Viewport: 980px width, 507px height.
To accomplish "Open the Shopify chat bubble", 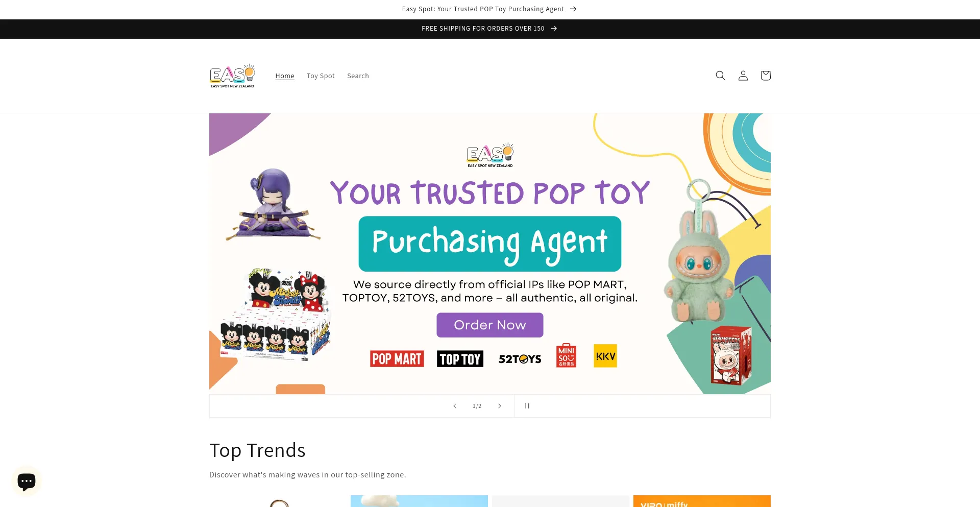I will pyautogui.click(x=27, y=481).
